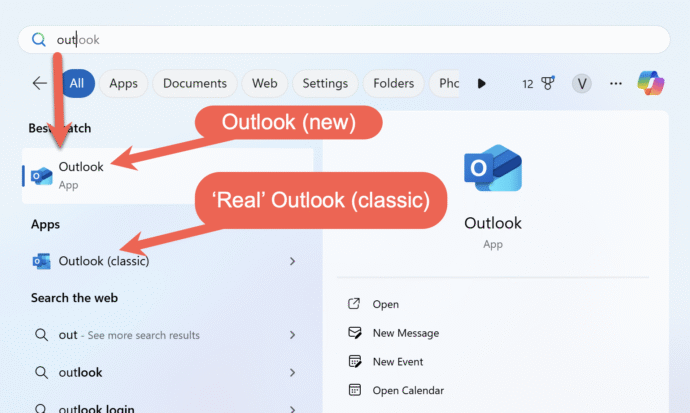This screenshot has height=413, width=690.
Task: Open the V account avatar
Action: point(582,84)
